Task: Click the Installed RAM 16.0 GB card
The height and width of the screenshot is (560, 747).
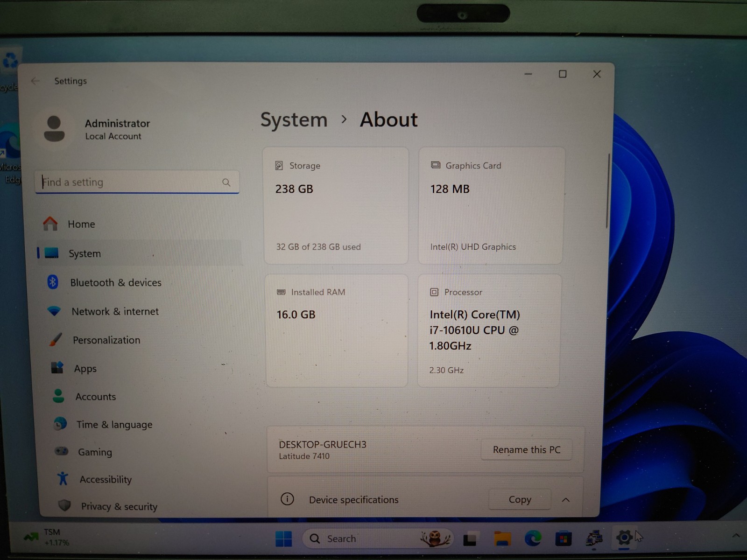Action: click(337, 330)
